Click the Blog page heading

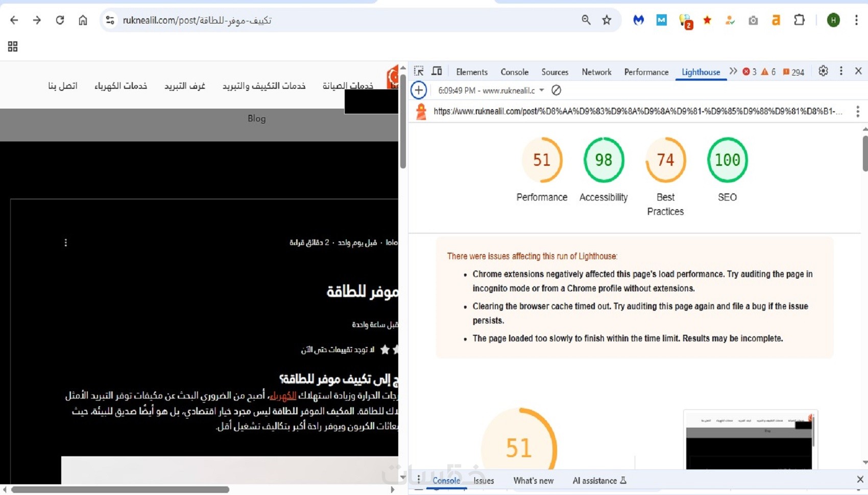257,118
